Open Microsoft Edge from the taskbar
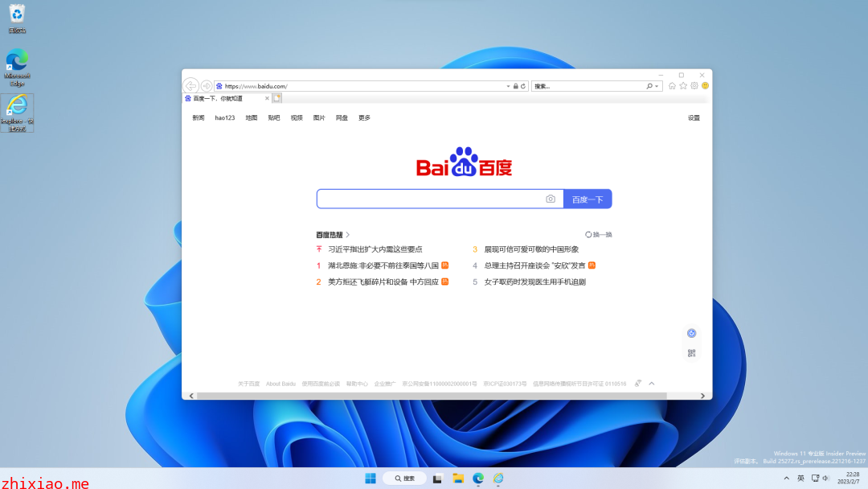Viewport: 868px width, 489px height. (x=478, y=479)
